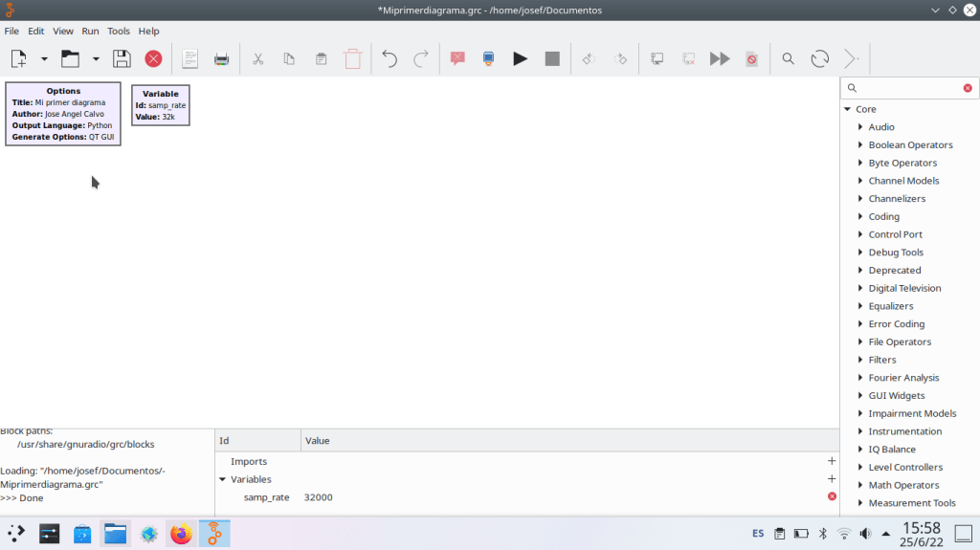Expand the Filters block category

[860, 360]
